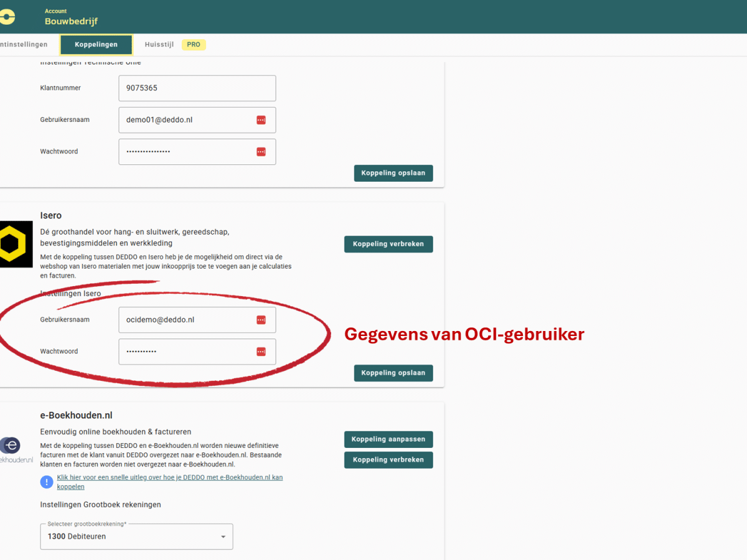This screenshot has width=747, height=560.
Task: Click Koppeling opslaan for Isero
Action: click(x=393, y=373)
